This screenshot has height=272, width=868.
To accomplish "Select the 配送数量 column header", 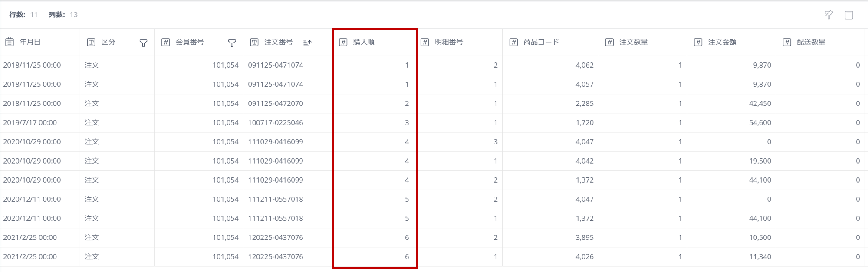I will point(811,42).
